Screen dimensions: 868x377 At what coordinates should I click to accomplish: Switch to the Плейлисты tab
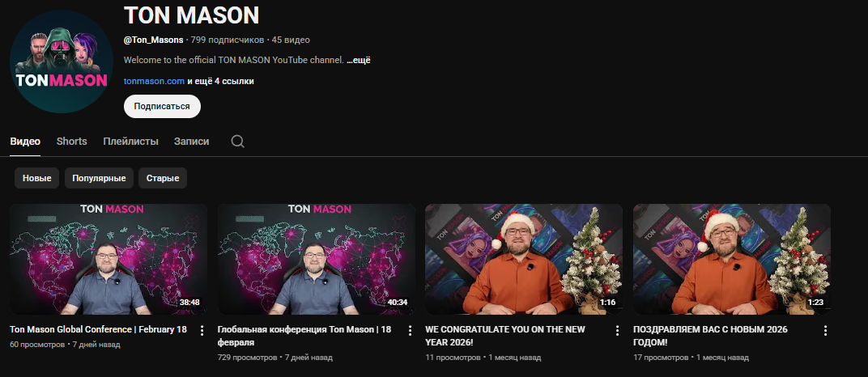(130, 141)
